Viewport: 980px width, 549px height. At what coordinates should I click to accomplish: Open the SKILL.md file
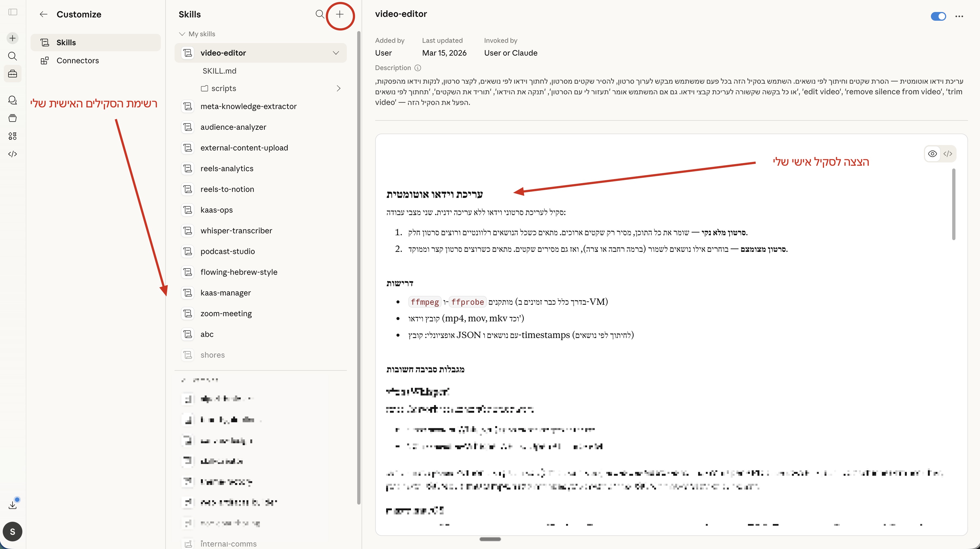coord(219,71)
